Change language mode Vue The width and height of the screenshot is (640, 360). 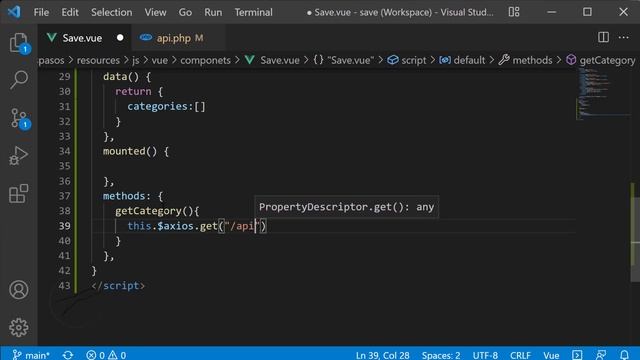point(551,355)
